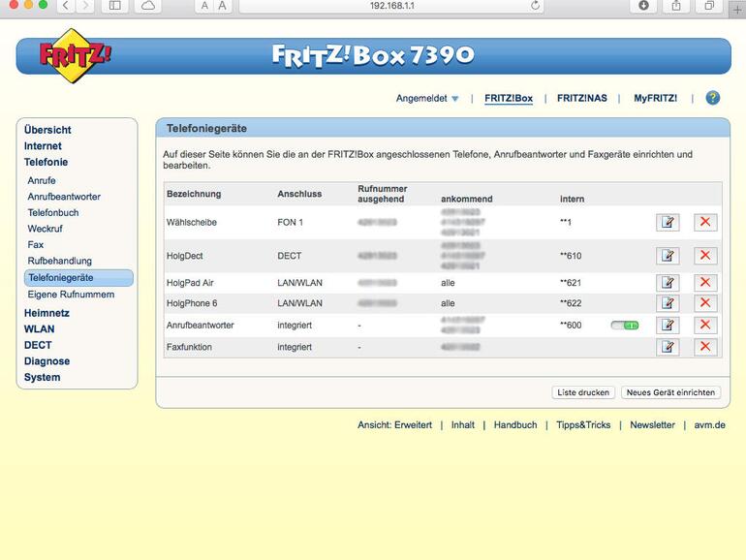Screen dimensions: 746x560
Task: Go forward with Safari forward arrow
Action: [85, 6]
